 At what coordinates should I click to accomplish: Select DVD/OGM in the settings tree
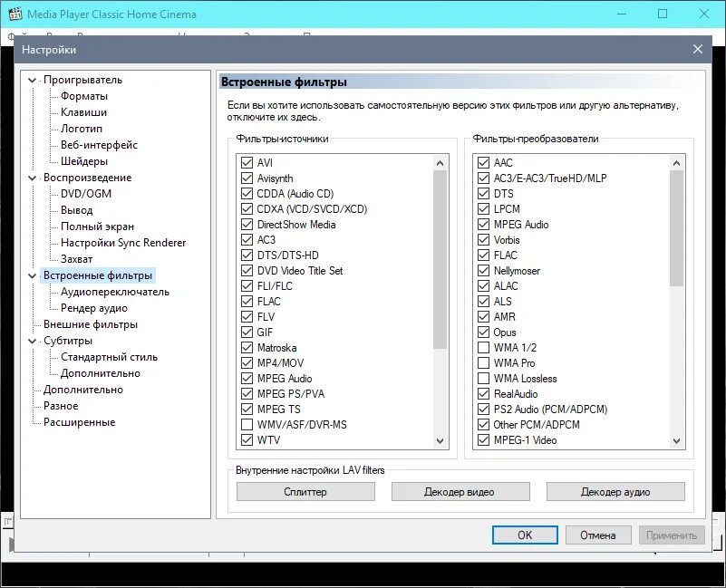[x=86, y=194]
